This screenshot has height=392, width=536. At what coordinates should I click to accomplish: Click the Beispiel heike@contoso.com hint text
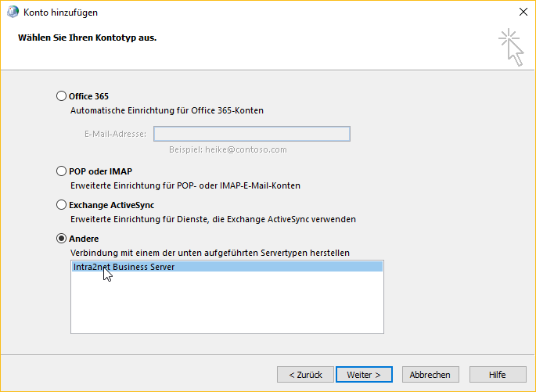tap(228, 149)
